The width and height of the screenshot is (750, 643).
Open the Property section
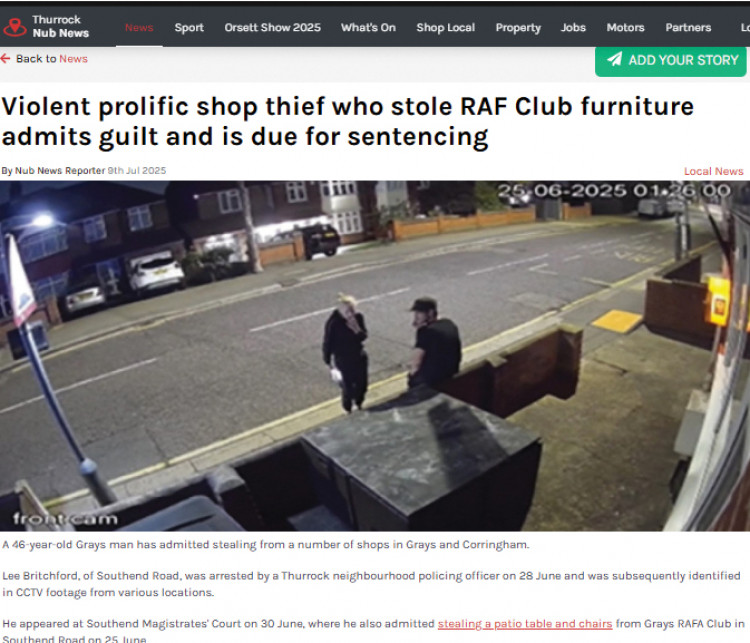(x=518, y=28)
